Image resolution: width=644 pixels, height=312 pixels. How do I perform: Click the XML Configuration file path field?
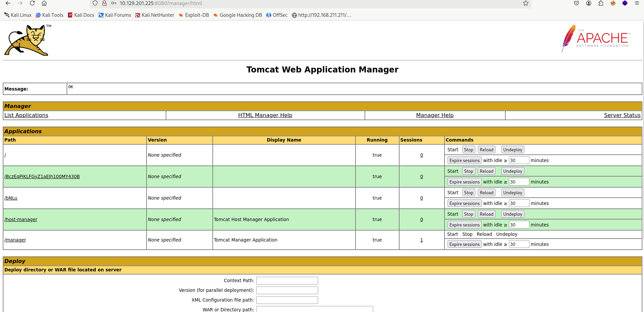287,300
